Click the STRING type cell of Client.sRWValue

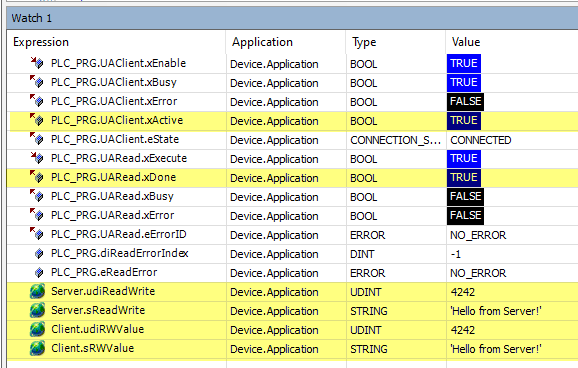369,349
